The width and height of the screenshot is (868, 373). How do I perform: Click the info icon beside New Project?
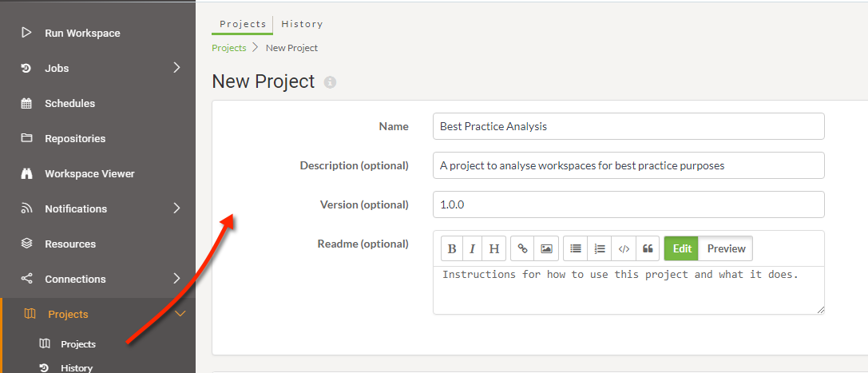330,82
